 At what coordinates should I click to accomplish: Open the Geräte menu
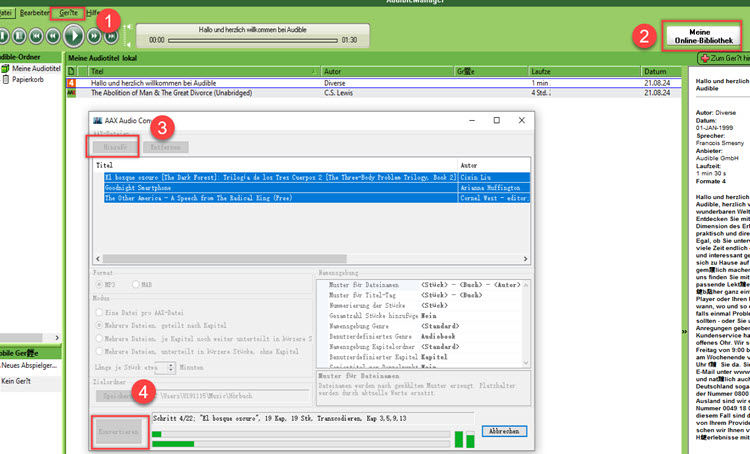(x=68, y=13)
